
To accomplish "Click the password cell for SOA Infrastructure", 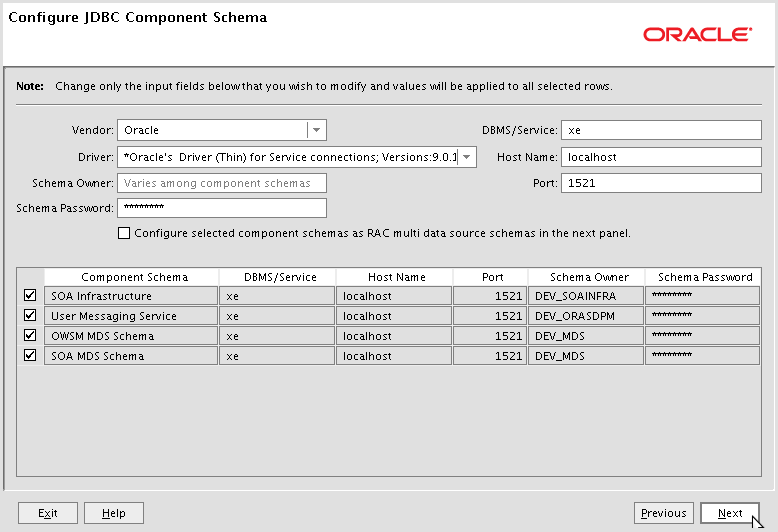I will [x=703, y=296].
